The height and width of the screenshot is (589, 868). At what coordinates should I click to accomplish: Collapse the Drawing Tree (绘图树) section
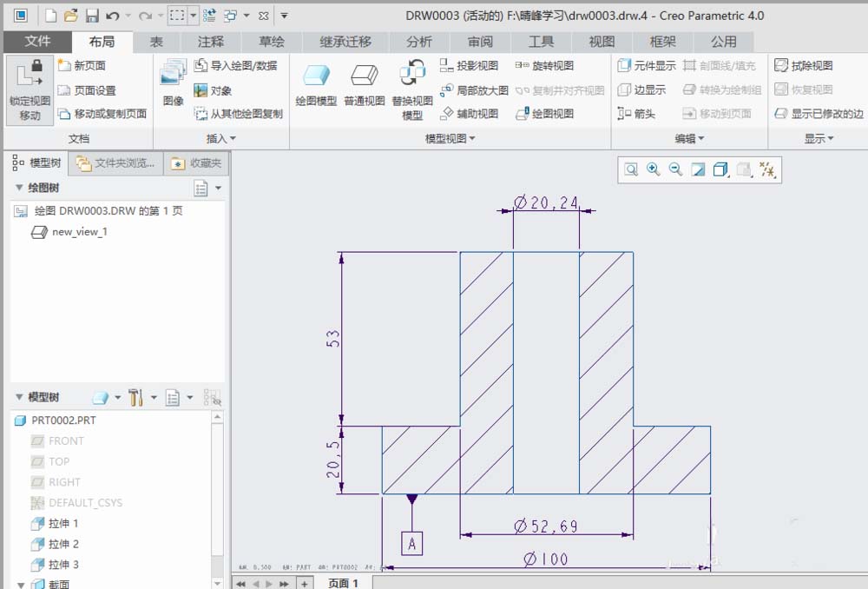[19, 188]
